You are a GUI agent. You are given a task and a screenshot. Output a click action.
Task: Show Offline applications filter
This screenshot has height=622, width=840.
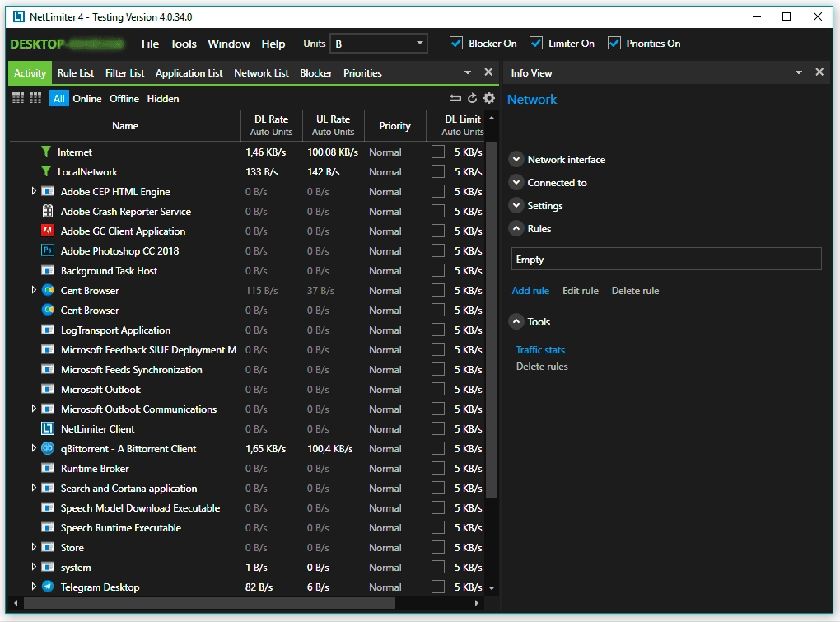[124, 99]
